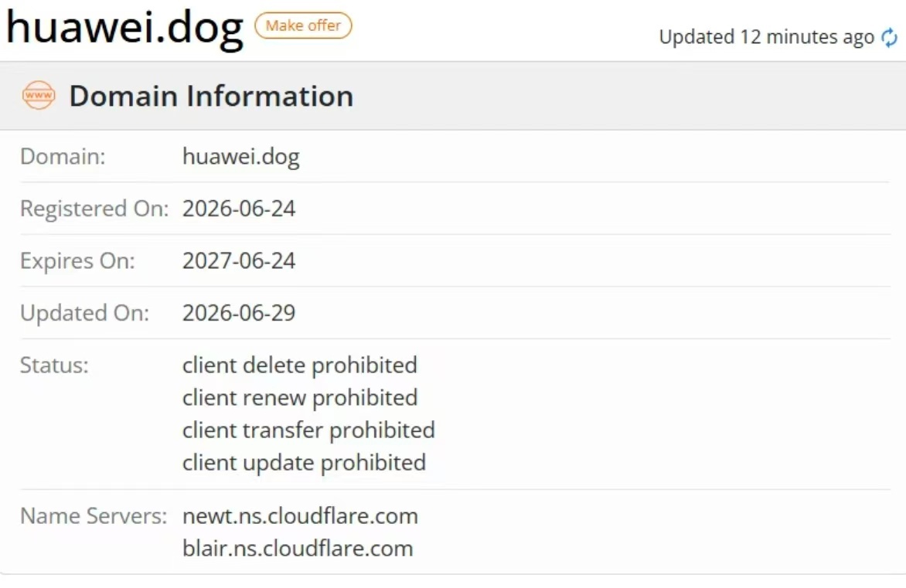Screen dimensions: 906x588
Task: Click the client update prohibited status
Action: pos(304,463)
